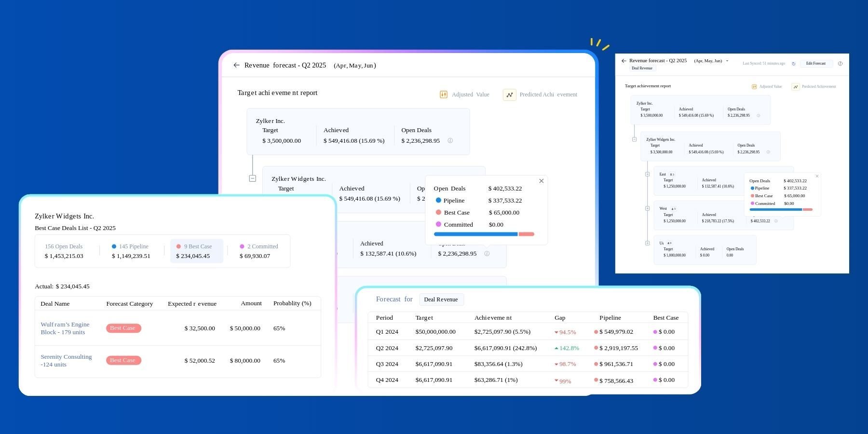Collapse the Zylker Widgets Inc. tree node
868x434 pixels.
252,178
